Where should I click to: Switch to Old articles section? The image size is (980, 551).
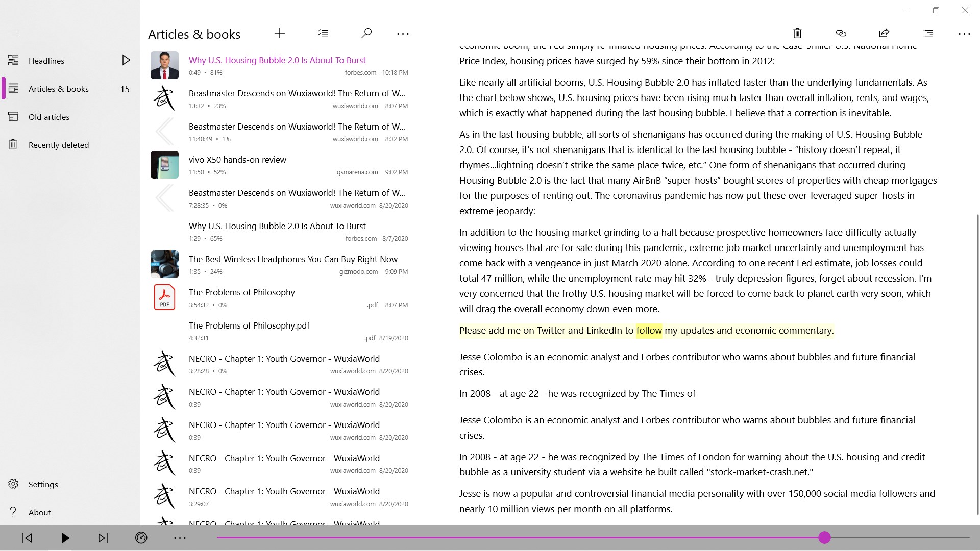[x=48, y=117]
